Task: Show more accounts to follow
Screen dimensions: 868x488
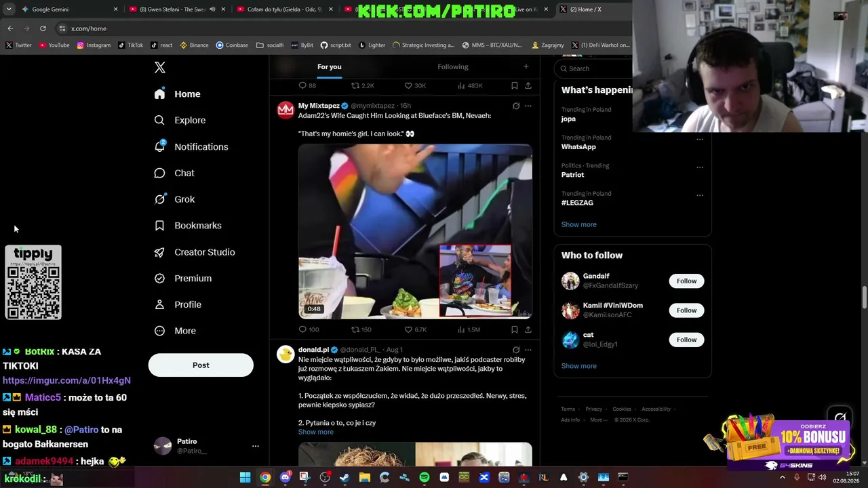Action: click(x=578, y=366)
